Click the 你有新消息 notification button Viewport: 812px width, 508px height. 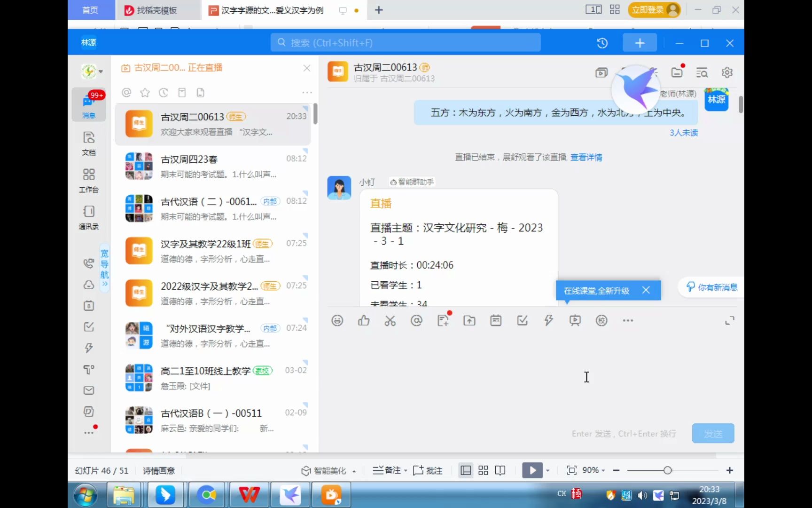(x=711, y=287)
